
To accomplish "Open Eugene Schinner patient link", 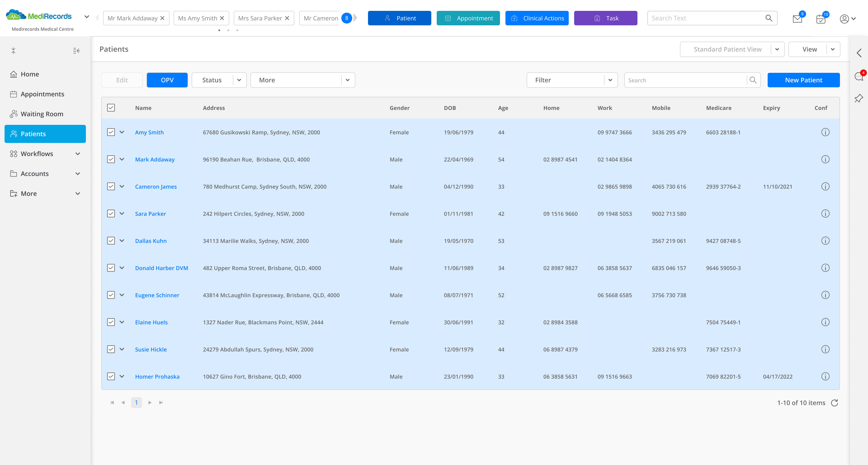I will (157, 295).
